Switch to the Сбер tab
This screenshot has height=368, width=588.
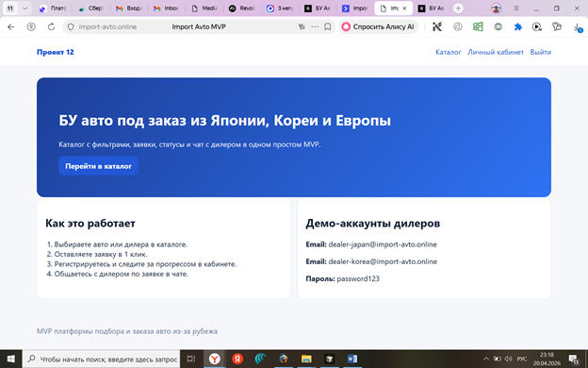[x=90, y=8]
